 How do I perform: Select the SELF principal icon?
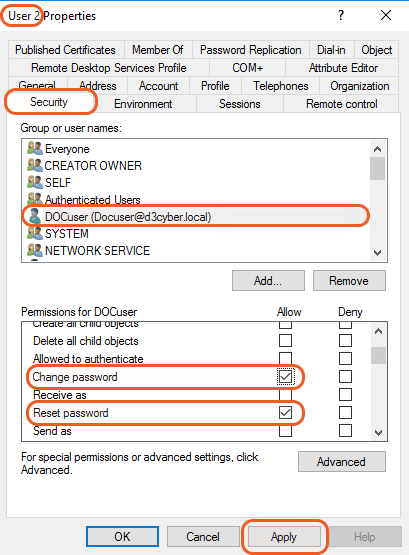click(35, 182)
